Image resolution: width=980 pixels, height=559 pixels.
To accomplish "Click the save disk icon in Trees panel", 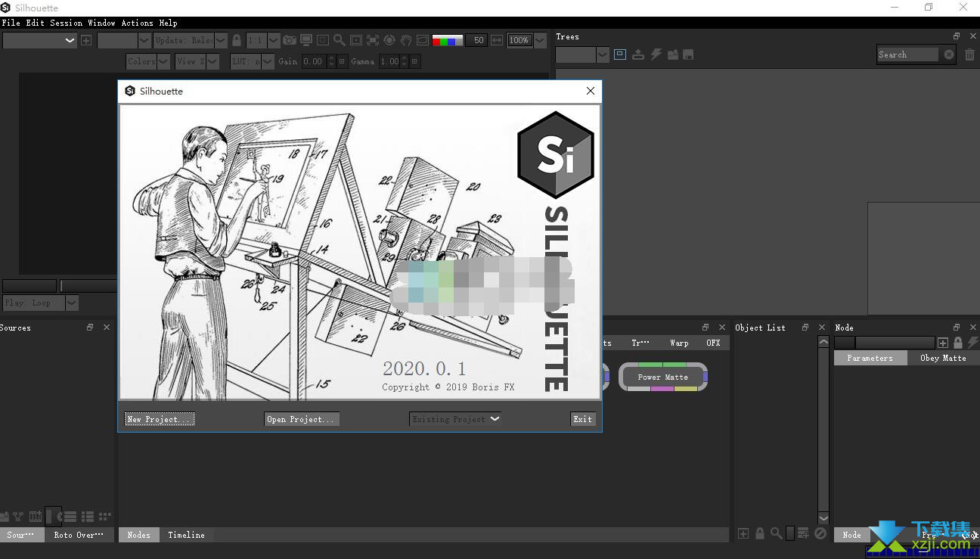I will click(x=687, y=54).
